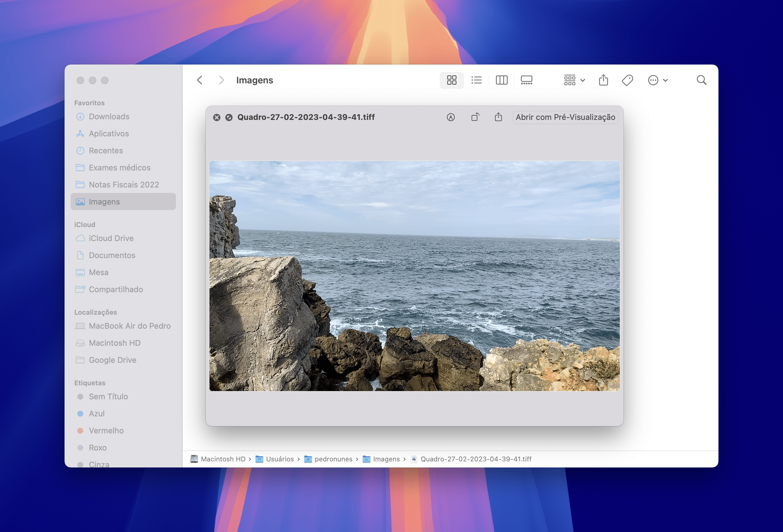
Task: Click pedronunes in path bar
Action: [x=328, y=459]
